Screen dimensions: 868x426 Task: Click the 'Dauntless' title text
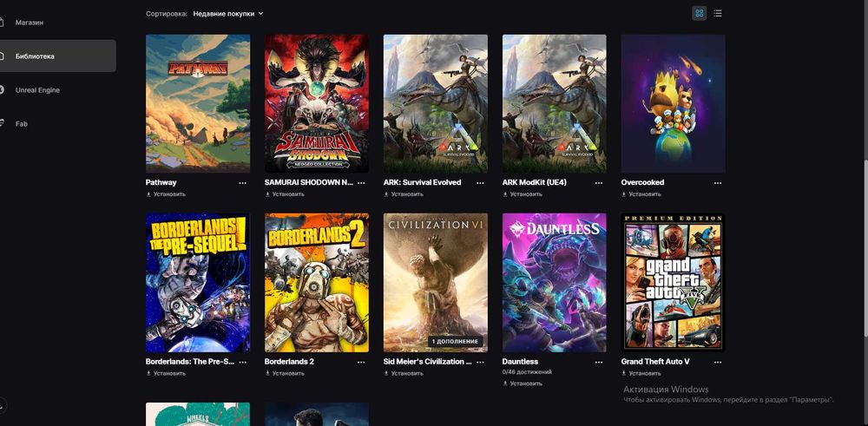coord(520,362)
